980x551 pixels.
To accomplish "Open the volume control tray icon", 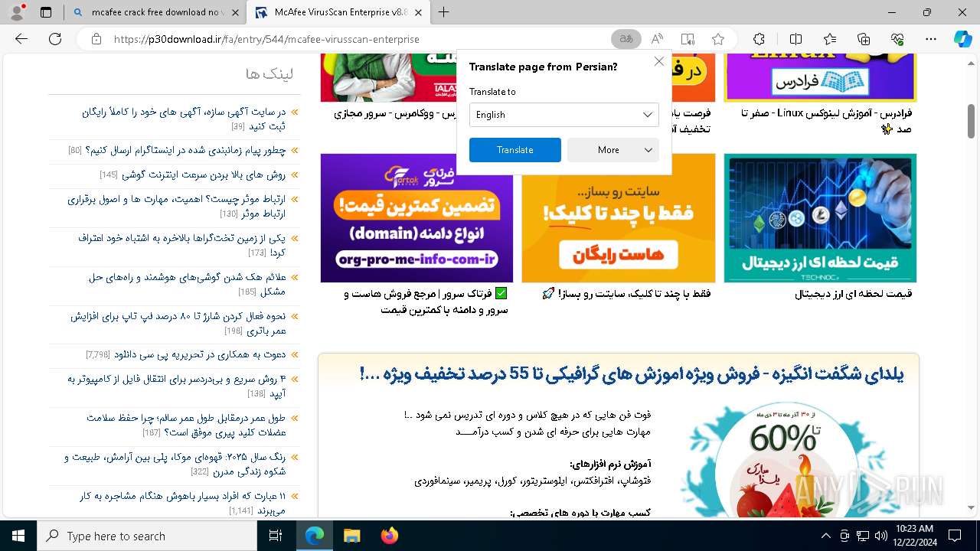I will (880, 536).
